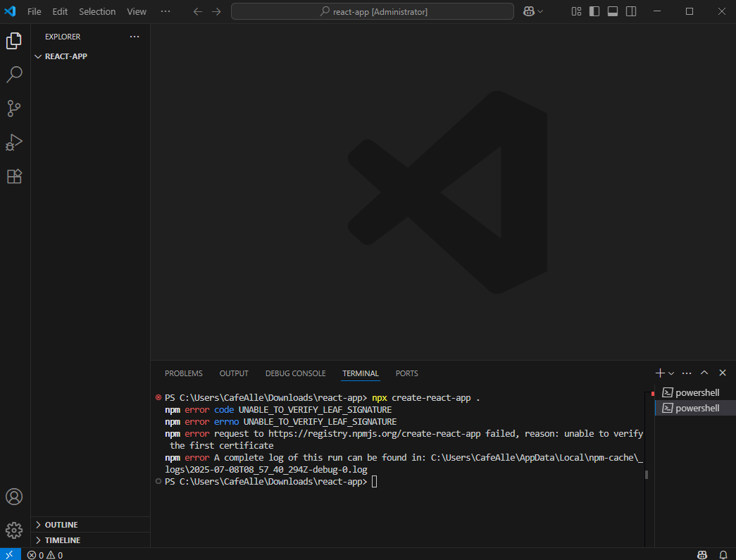
Task: Open the notifications bell
Action: point(723,555)
